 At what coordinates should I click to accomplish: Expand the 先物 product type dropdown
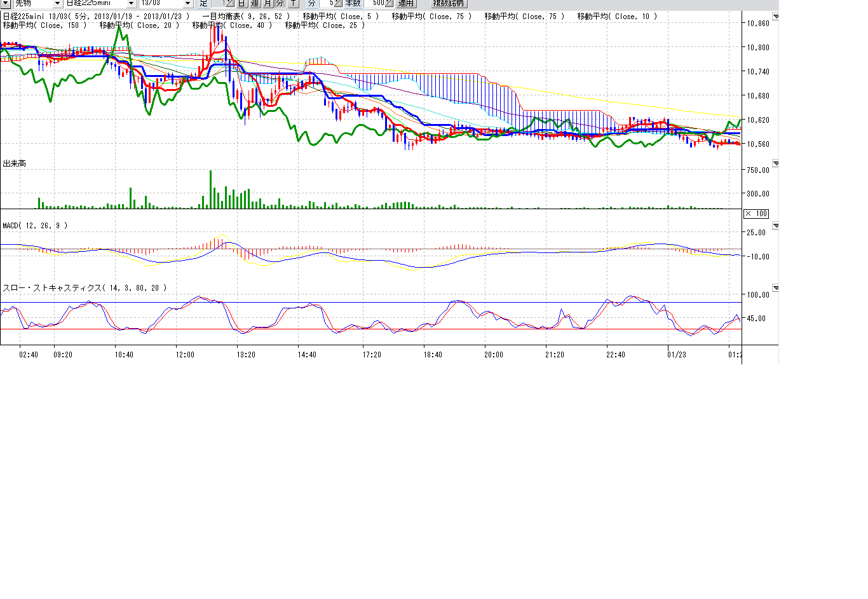[57, 3]
